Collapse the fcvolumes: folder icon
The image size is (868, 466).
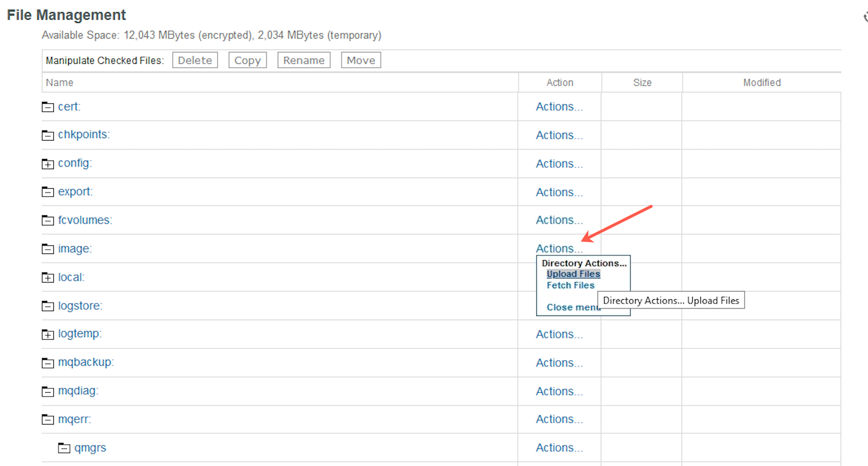tap(48, 220)
